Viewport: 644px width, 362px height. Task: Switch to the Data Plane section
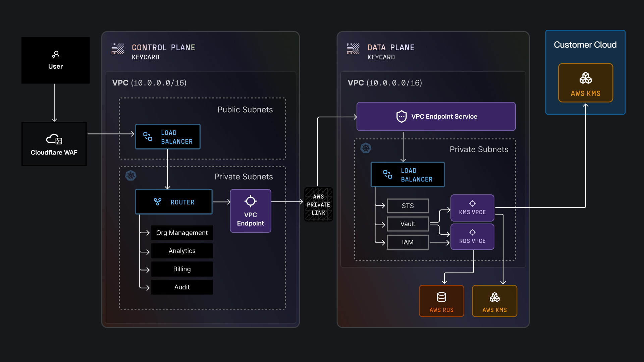tap(391, 47)
